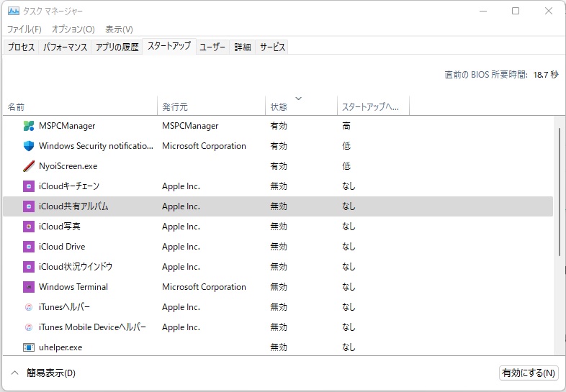Switch to the プロセス tab
The image size is (566, 392).
(22, 47)
